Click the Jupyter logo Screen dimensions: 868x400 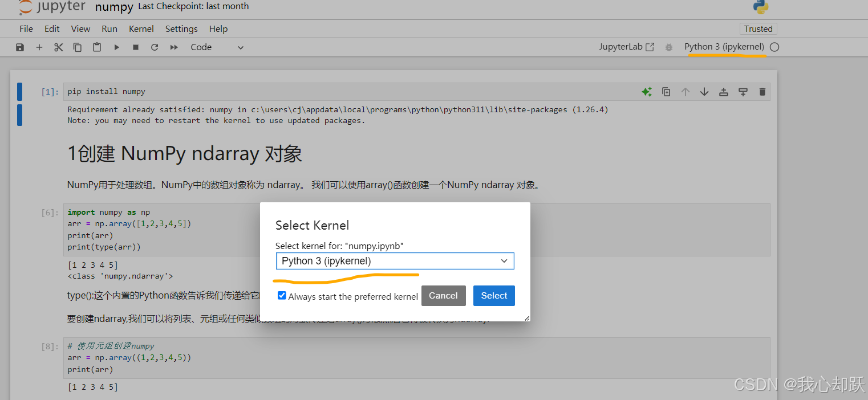tap(52, 7)
